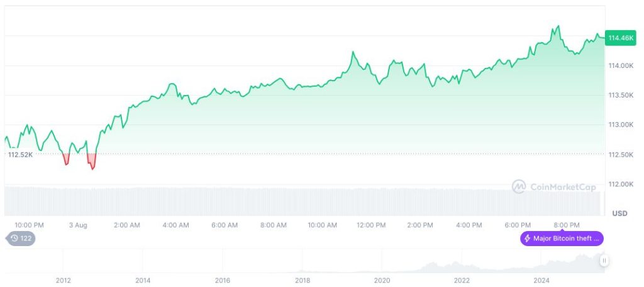Select the green 114.46K current price tag

click(619, 38)
